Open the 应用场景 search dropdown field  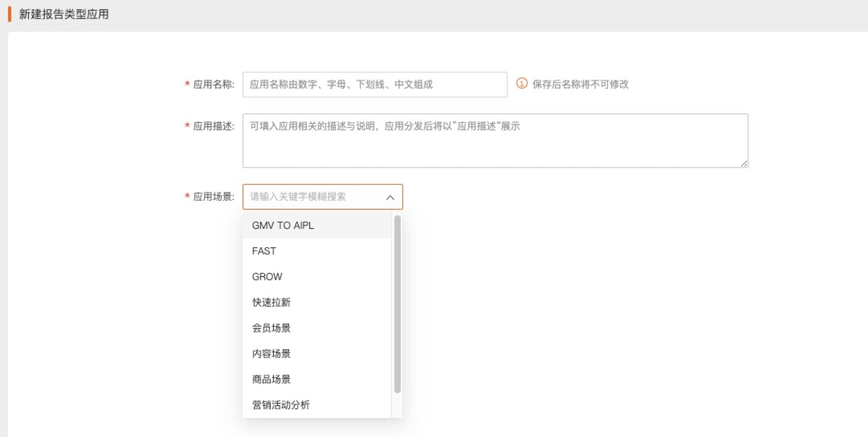tap(322, 197)
